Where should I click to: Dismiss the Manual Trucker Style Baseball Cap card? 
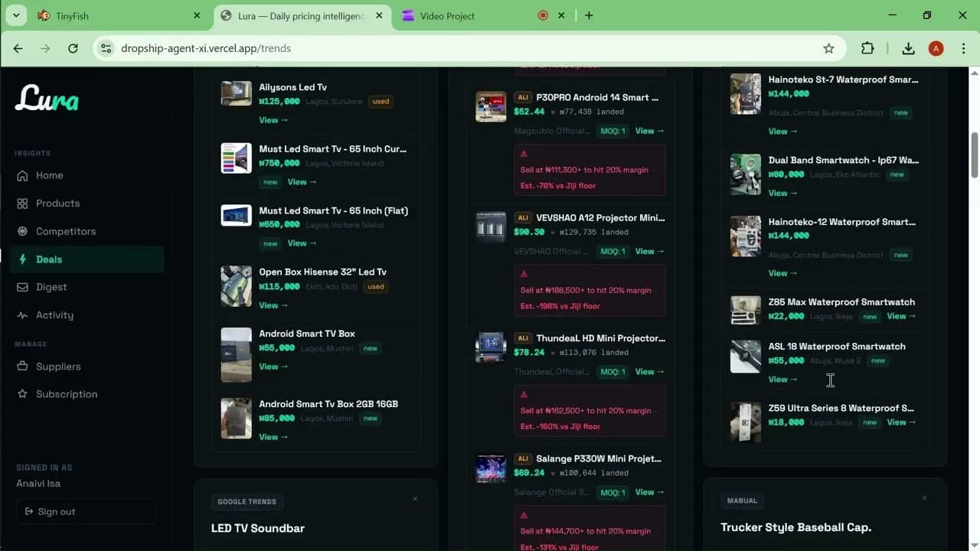(924, 498)
